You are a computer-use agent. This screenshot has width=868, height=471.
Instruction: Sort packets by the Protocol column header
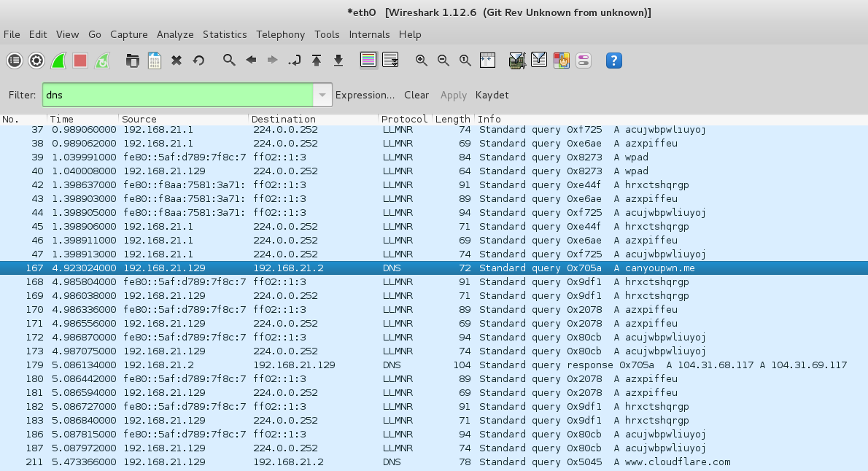point(404,119)
